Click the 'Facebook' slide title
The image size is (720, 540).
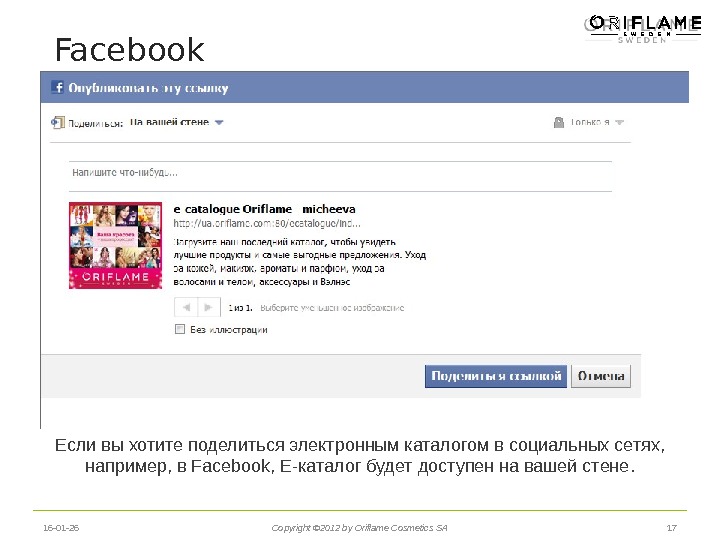(129, 50)
